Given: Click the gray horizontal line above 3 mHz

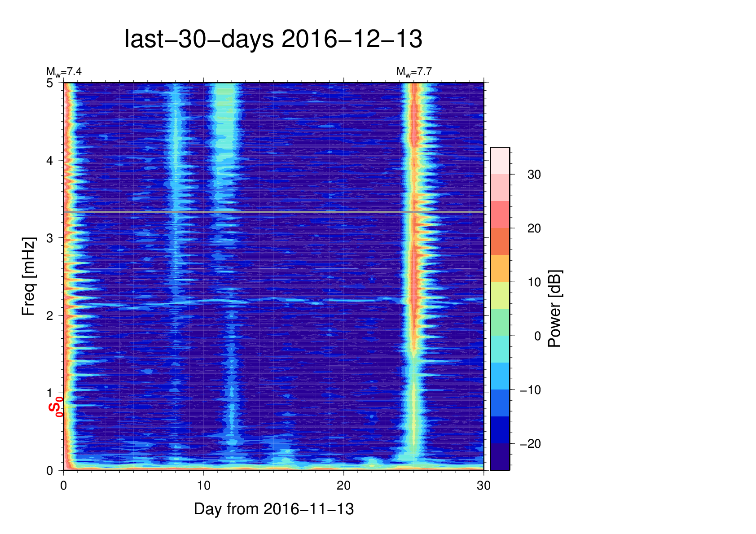Looking at the screenshot, I should (273, 211).
